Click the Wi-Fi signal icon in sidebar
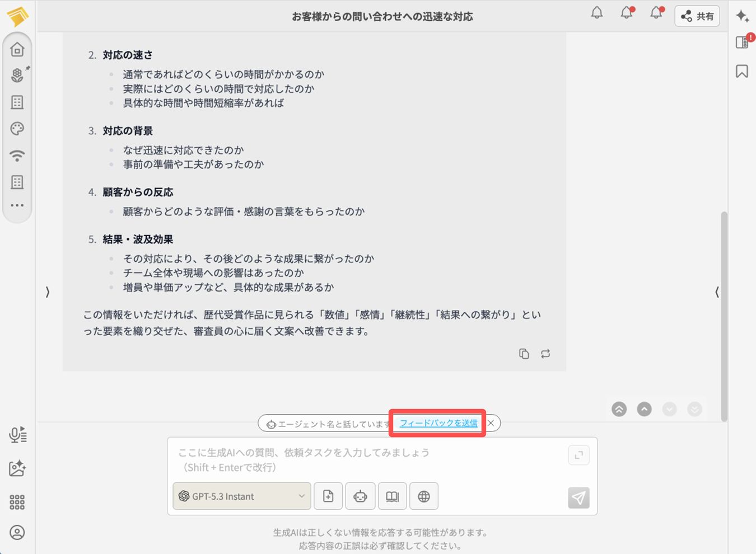The width and height of the screenshot is (756, 554). (17, 156)
